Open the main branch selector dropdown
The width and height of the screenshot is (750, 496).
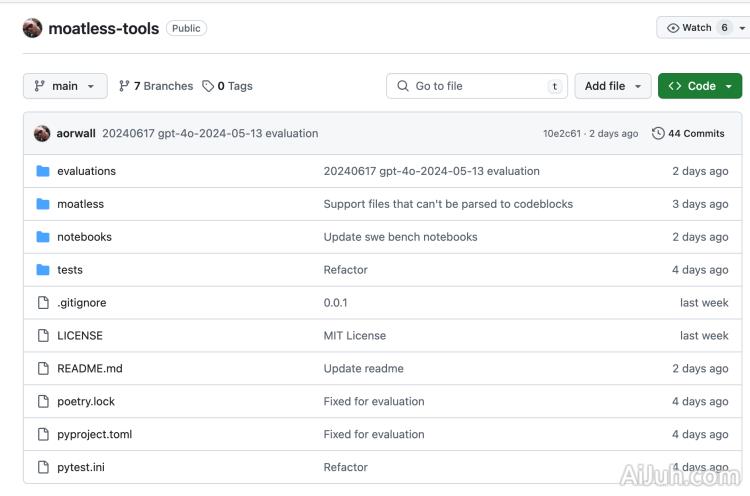point(65,86)
